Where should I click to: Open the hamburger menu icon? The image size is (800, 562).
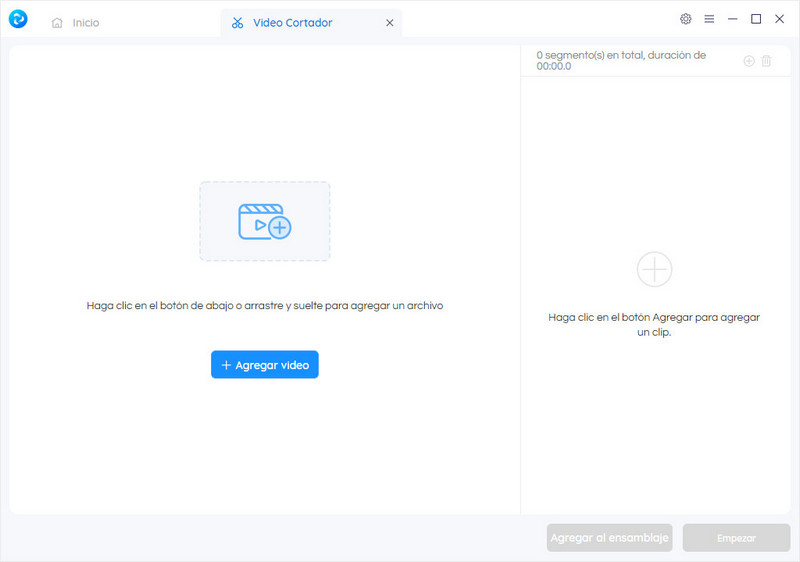click(709, 19)
